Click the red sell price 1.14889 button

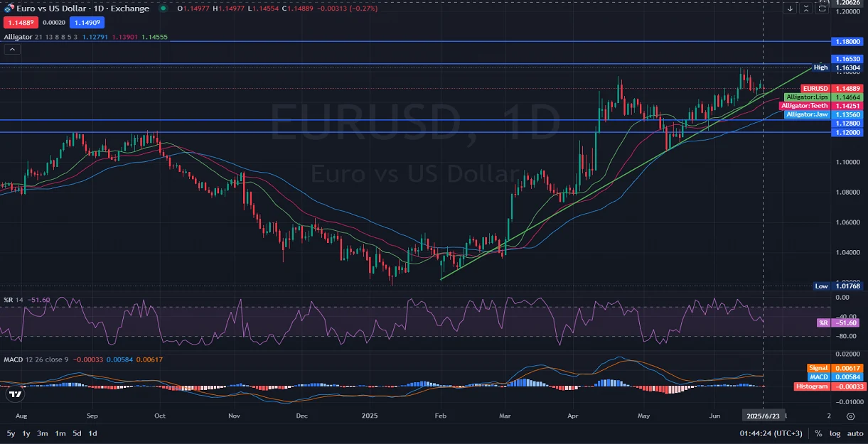(20, 23)
